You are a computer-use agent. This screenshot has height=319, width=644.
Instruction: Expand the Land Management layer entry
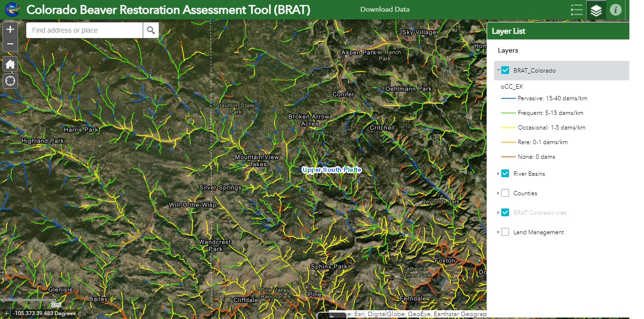498,232
